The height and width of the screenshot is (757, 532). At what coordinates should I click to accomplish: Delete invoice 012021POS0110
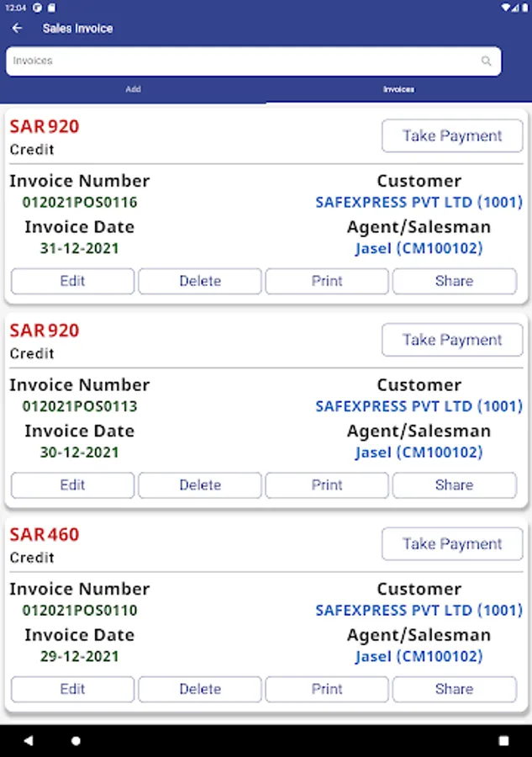pos(200,689)
